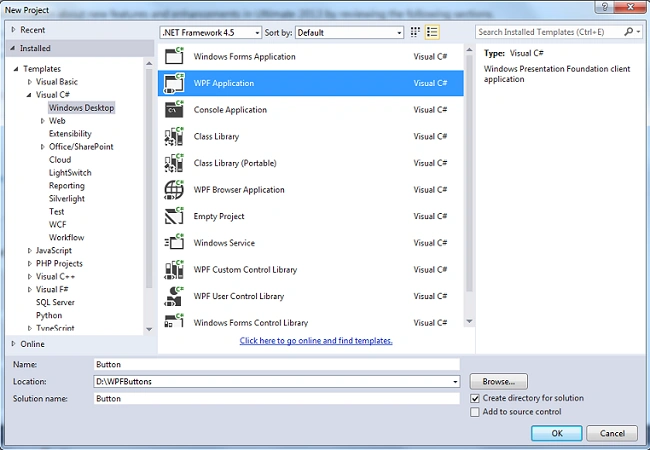Click the OK button
Viewport: 650px width, 450px height.
pos(557,433)
